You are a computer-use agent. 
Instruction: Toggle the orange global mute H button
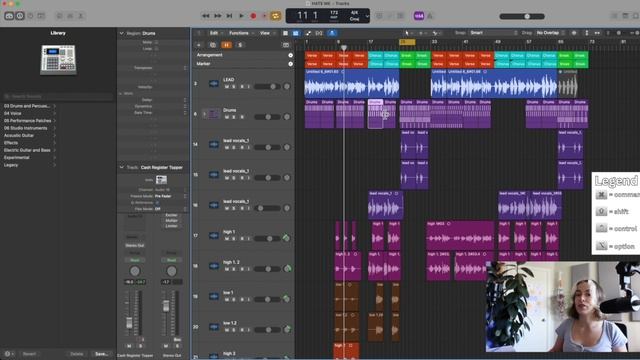tap(226, 45)
